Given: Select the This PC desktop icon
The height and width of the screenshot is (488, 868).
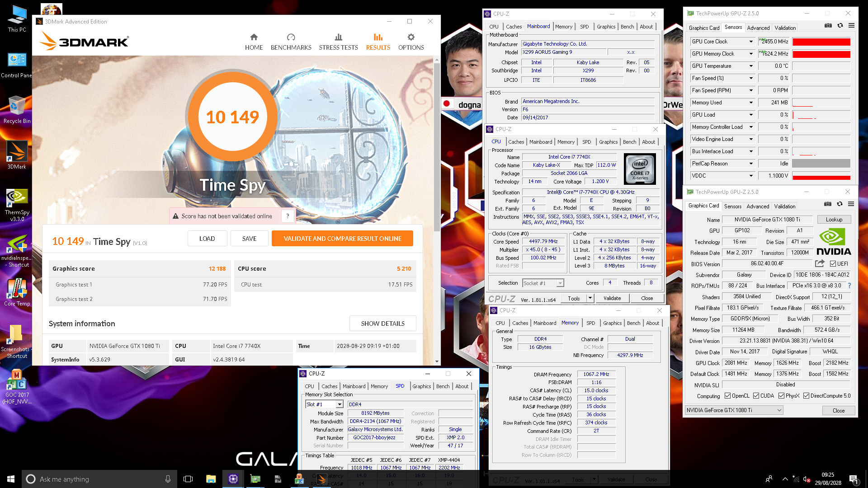Looking at the screenshot, I should pos(17,19).
